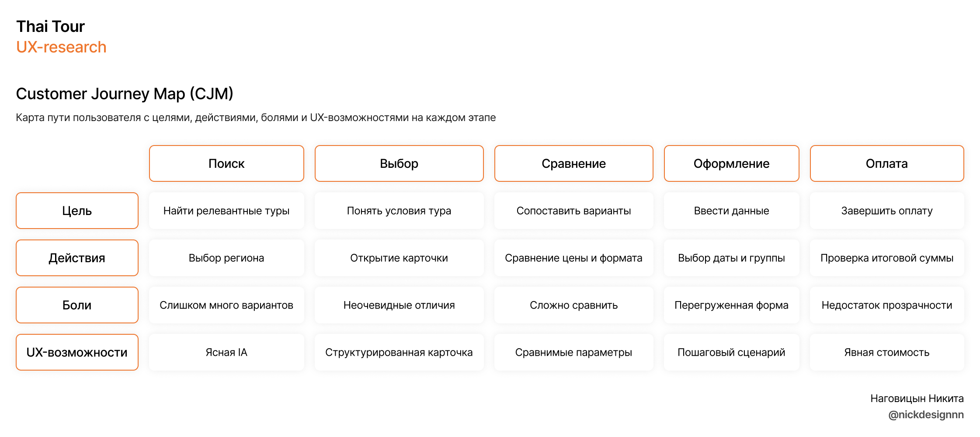
Task: Click the orange UX-research subtitle
Action: pyautogui.click(x=61, y=47)
